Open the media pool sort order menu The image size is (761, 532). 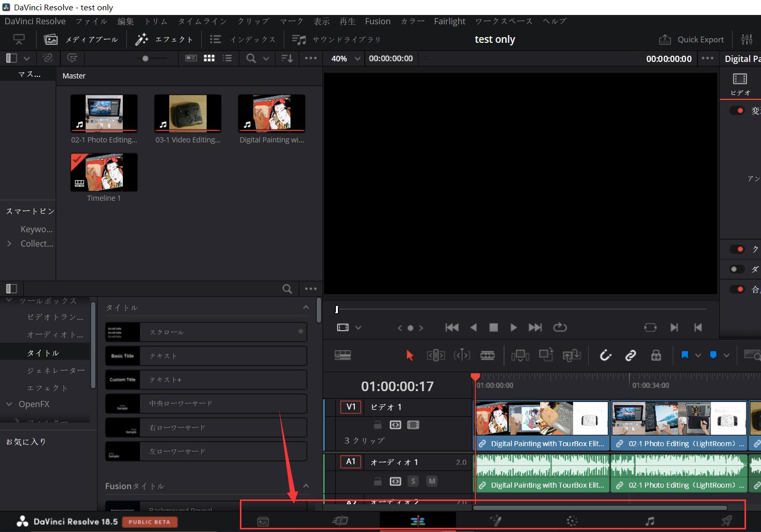point(287,58)
